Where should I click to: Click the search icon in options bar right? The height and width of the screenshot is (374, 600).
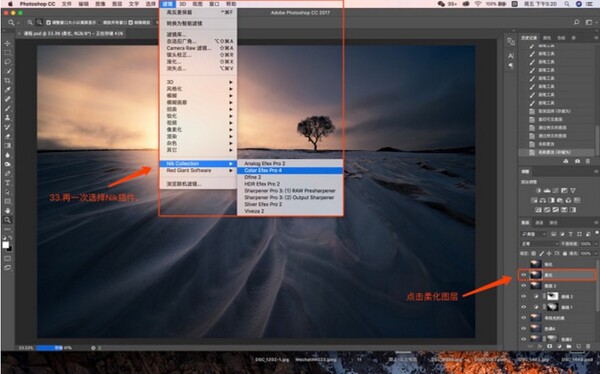point(576,22)
